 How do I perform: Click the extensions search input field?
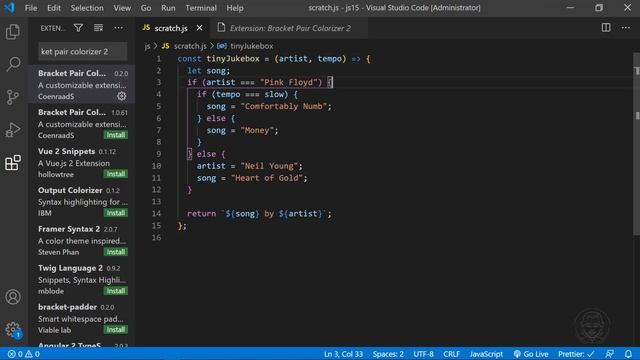click(x=83, y=52)
